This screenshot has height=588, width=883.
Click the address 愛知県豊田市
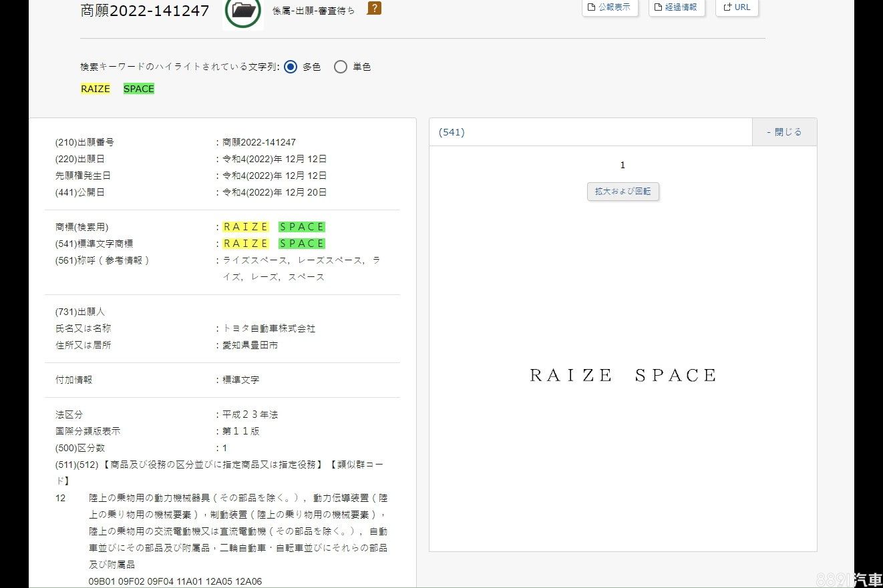(250, 345)
